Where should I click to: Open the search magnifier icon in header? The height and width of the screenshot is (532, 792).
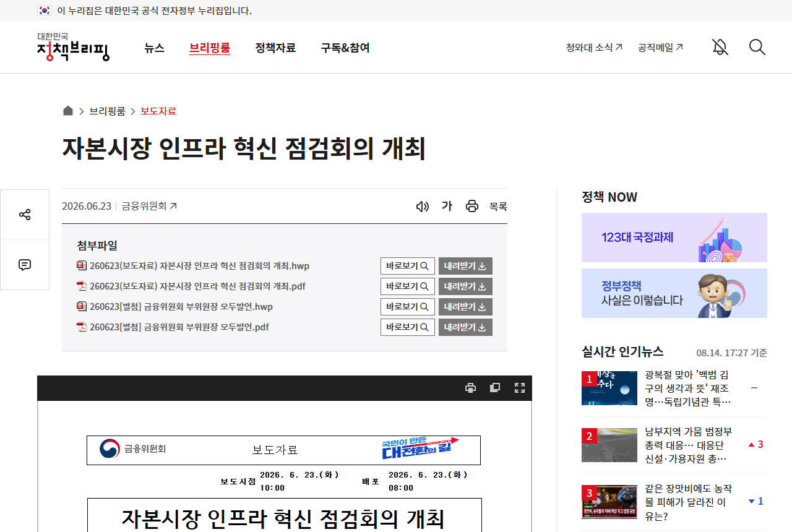757,47
